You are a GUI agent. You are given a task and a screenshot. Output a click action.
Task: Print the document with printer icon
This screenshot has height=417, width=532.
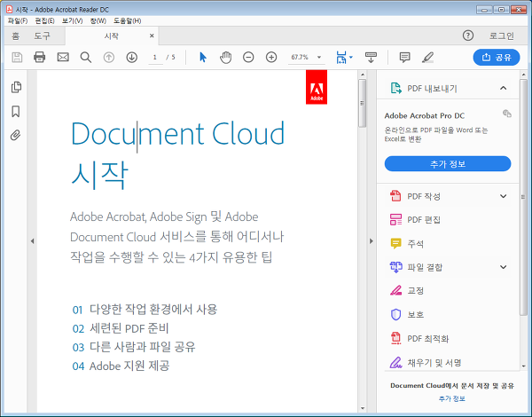(x=40, y=57)
